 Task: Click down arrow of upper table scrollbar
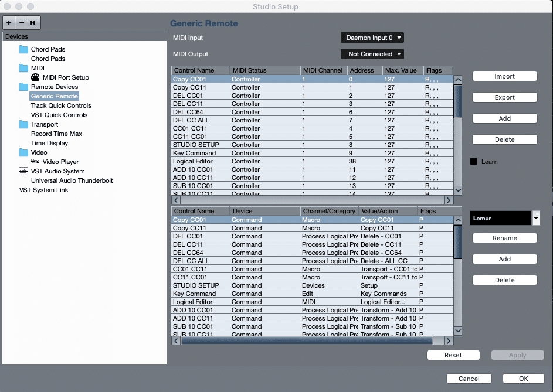point(458,190)
